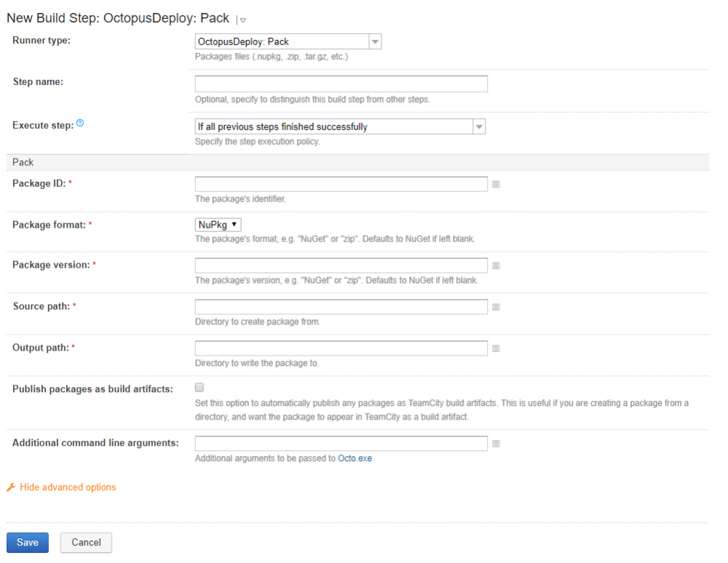Click the Execute step help icon

coord(80,124)
